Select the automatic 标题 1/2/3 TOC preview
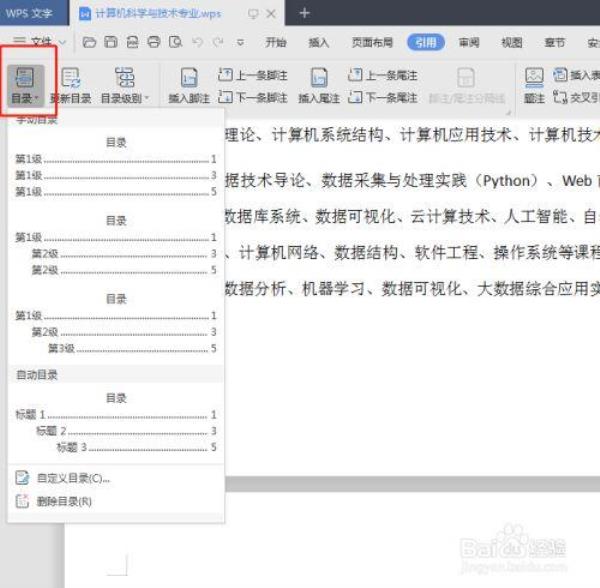 (x=115, y=423)
